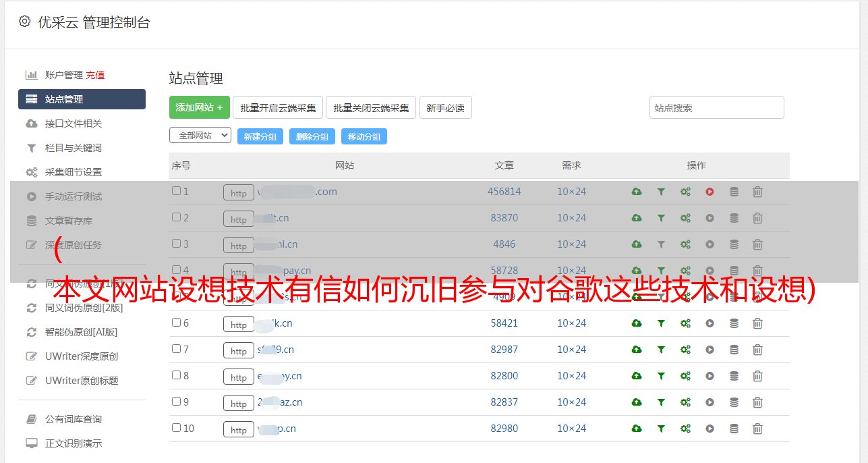Click the filter icon in row 10
Image resolution: width=868 pixels, height=463 pixels.
coord(661,429)
